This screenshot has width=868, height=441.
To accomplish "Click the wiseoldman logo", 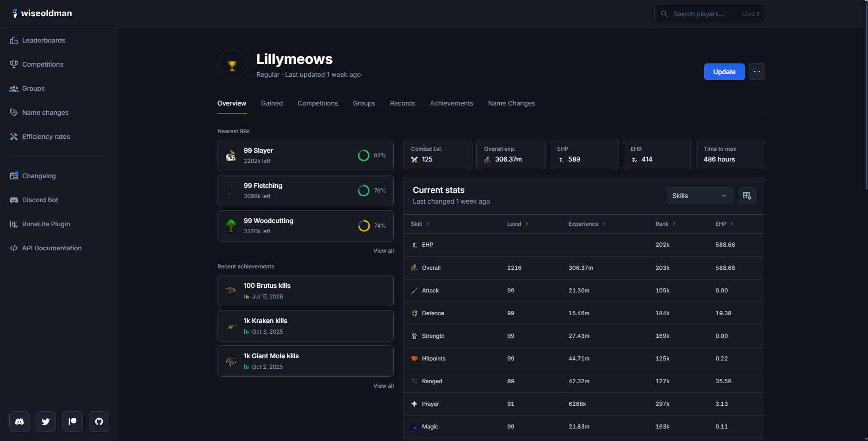I will [x=42, y=13].
